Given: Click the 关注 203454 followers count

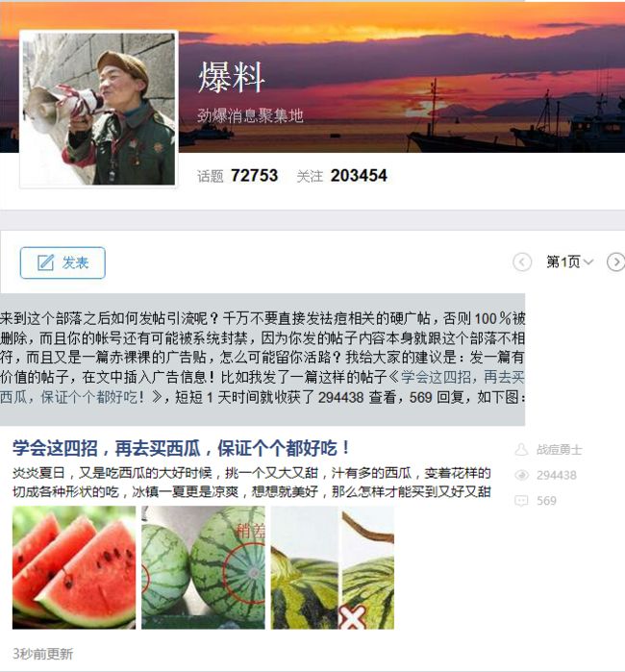Looking at the screenshot, I should [341, 176].
